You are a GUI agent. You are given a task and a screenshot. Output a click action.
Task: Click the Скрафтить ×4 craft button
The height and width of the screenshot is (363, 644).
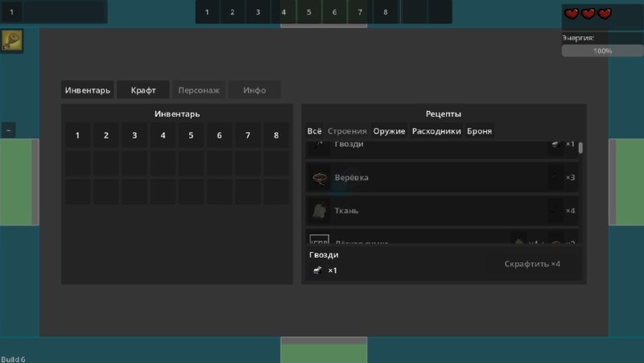[532, 264]
